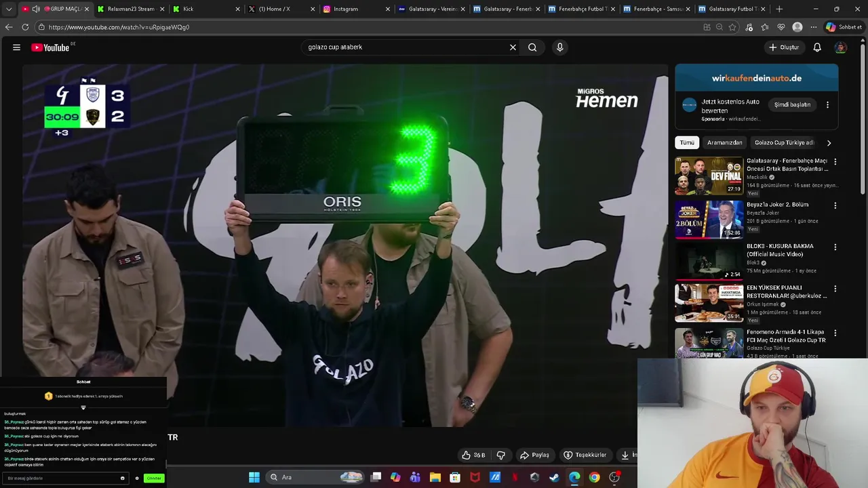Open Microsoft Store from the taskbar
The width and height of the screenshot is (868, 488).
point(455,477)
